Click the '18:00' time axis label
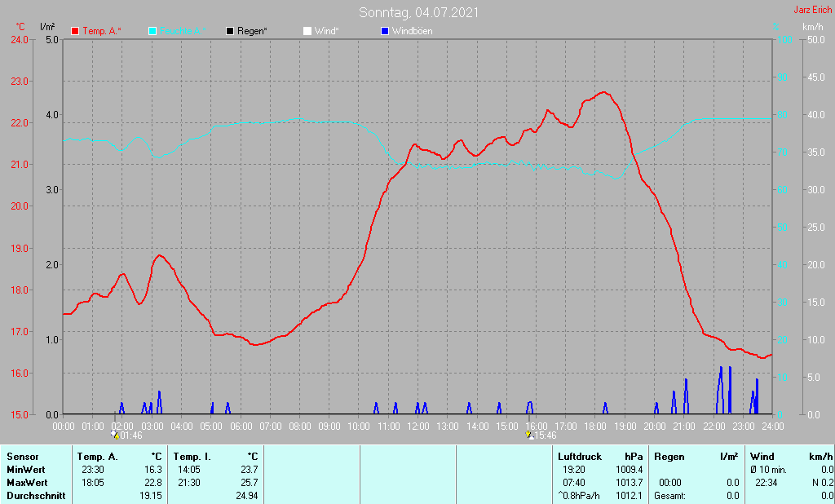Viewport: 835px width, 504px height. tap(595, 427)
